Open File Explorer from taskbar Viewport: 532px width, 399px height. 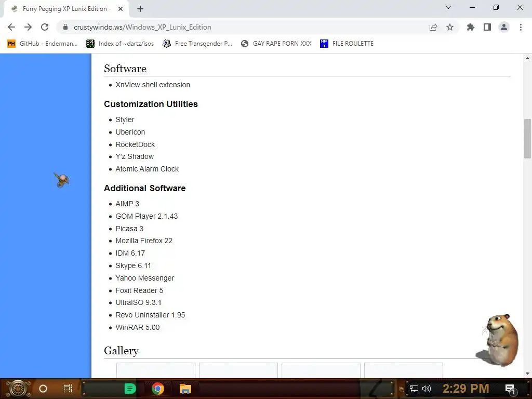[x=185, y=389]
